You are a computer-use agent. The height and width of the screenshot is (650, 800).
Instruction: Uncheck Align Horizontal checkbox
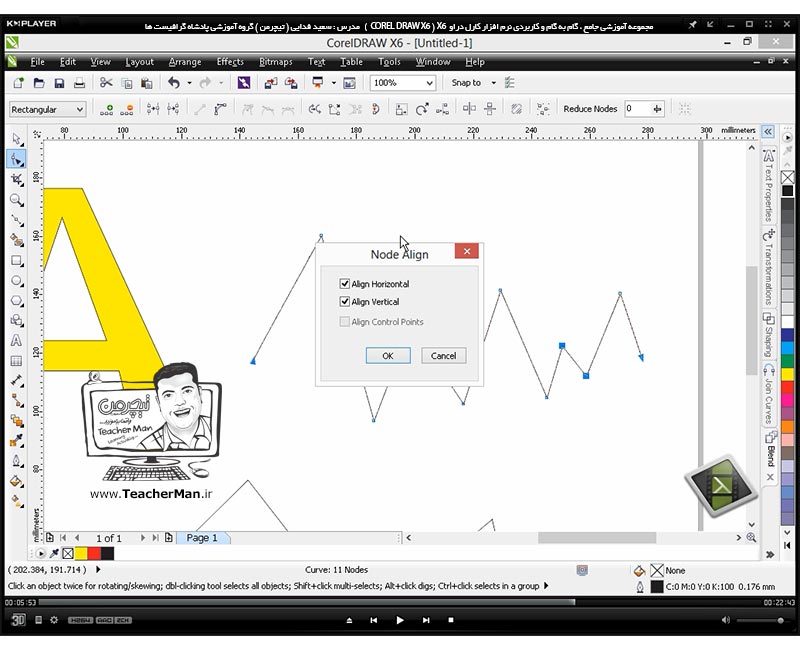345,284
